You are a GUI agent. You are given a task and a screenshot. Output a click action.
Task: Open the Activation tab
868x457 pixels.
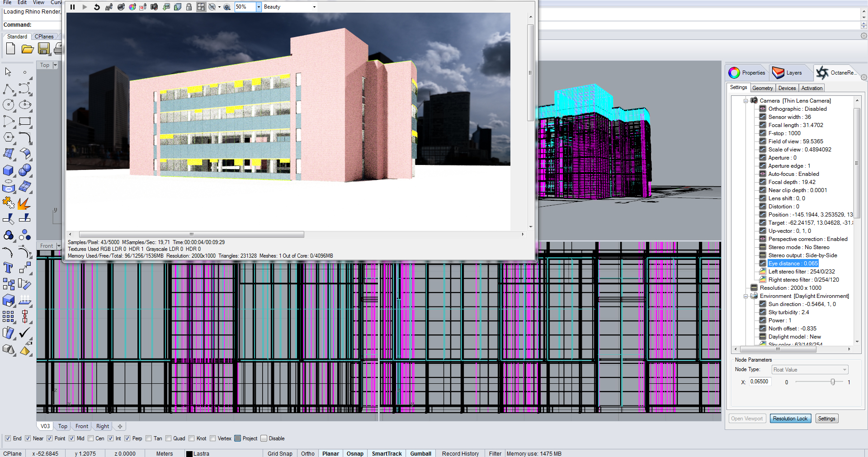[x=812, y=88]
